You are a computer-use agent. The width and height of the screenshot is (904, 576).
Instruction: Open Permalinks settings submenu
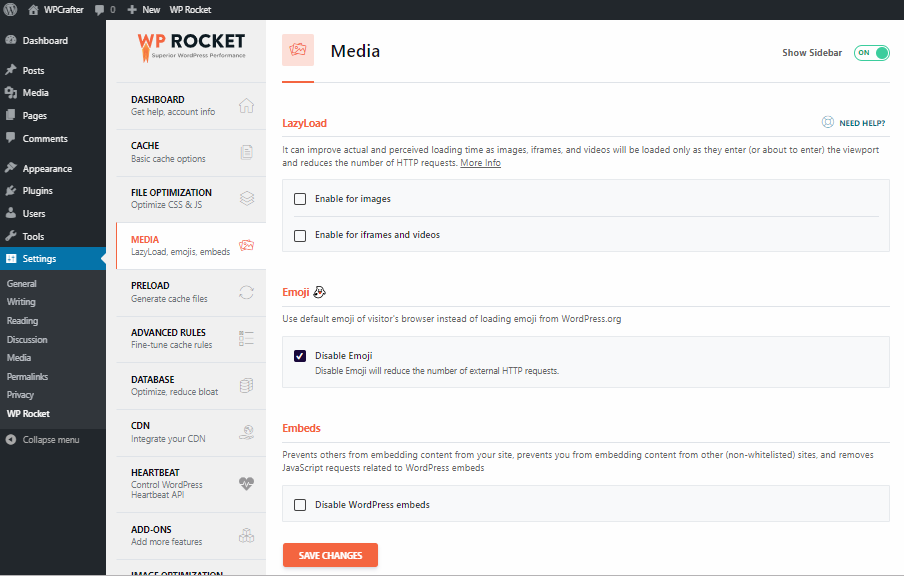pyautogui.click(x=27, y=377)
